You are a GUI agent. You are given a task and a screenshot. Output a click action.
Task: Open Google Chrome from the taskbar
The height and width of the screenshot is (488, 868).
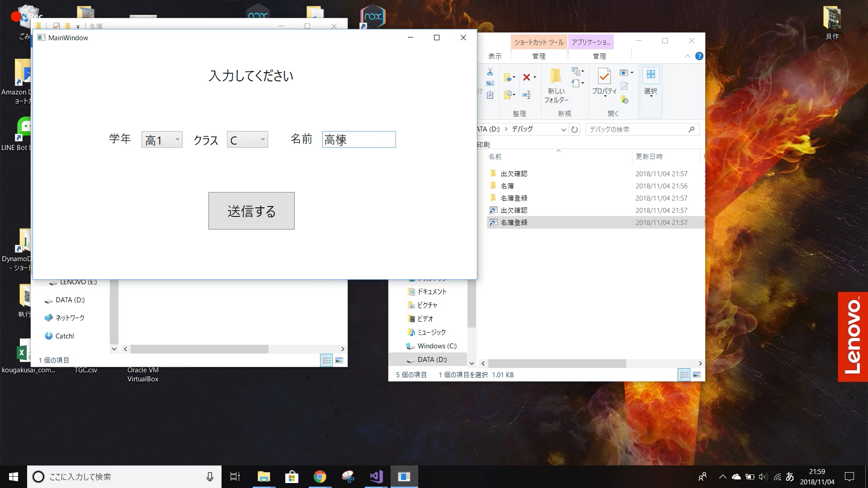coord(320,477)
